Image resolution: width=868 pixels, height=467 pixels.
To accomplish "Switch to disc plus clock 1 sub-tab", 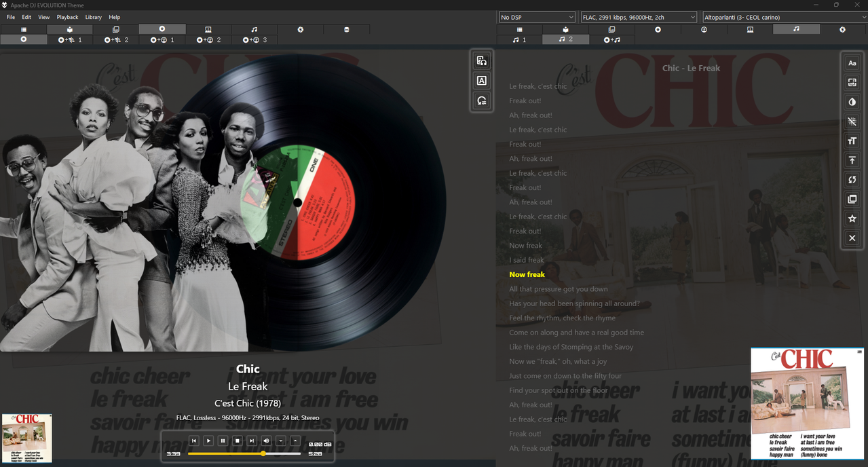I will pyautogui.click(x=162, y=40).
